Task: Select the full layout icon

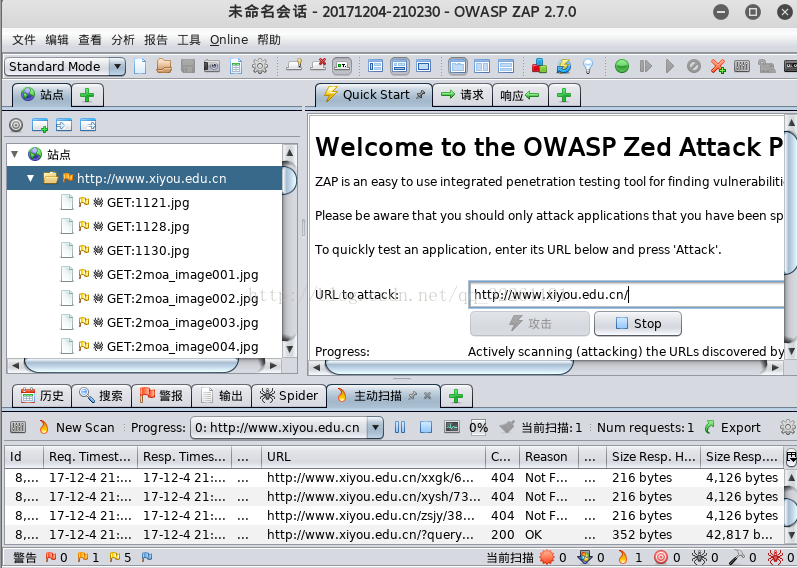Action: pos(423,66)
